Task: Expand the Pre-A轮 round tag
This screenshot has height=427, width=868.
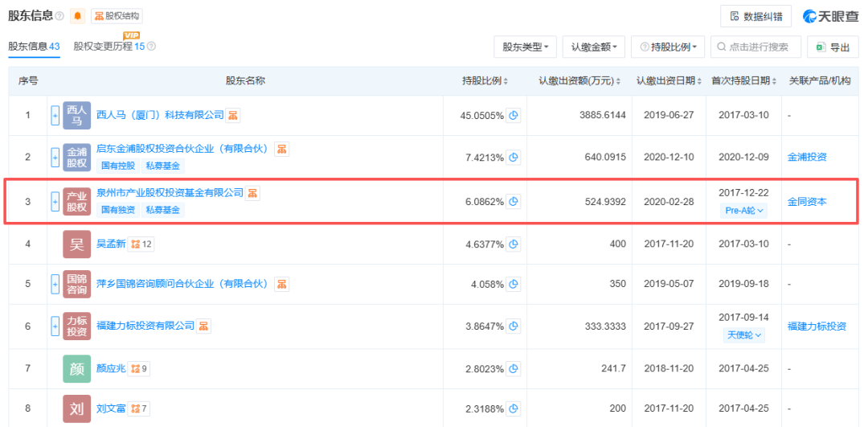Action: click(743, 211)
